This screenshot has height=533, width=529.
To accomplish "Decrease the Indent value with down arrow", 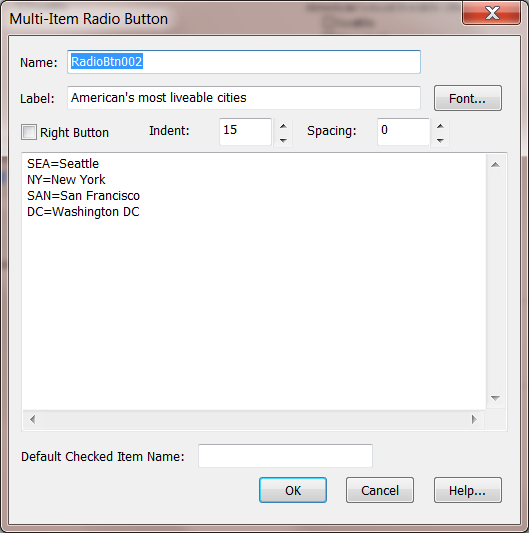I will click(x=283, y=140).
